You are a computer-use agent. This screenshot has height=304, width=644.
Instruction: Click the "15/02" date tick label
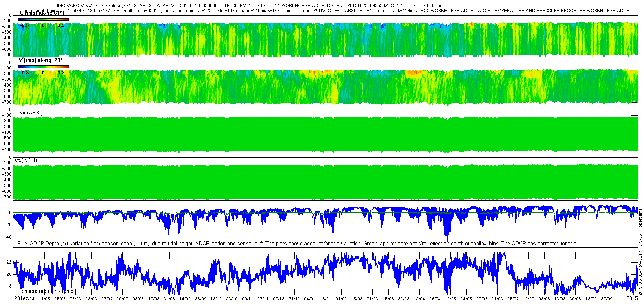tap(357, 299)
